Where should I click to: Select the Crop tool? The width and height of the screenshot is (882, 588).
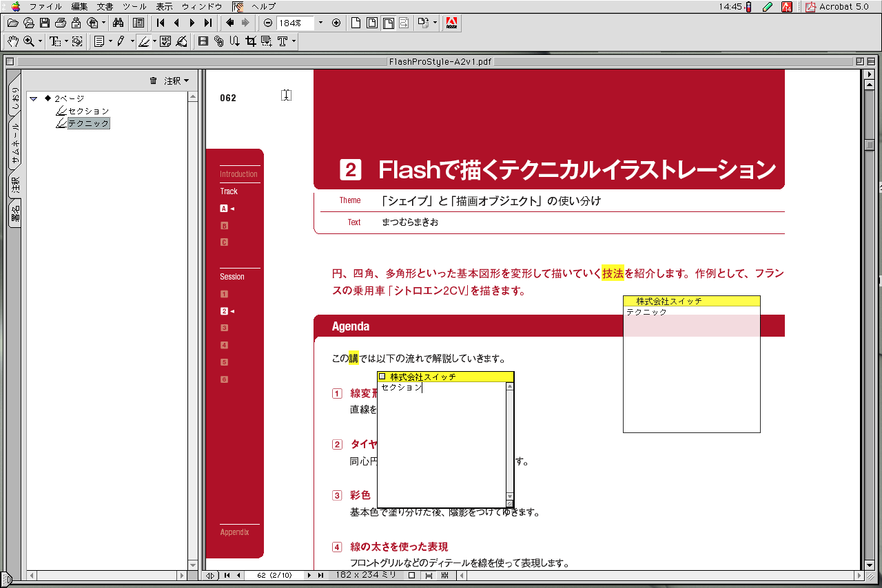[251, 41]
